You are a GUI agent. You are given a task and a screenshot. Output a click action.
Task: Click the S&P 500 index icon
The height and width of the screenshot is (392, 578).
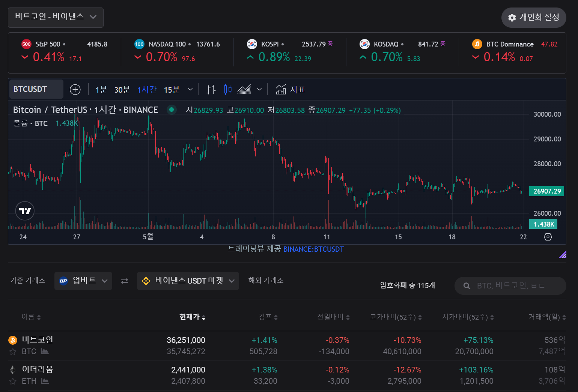(26, 44)
